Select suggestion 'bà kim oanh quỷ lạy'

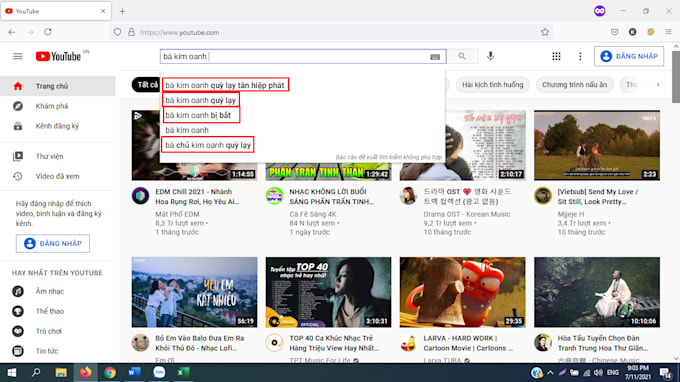click(201, 100)
